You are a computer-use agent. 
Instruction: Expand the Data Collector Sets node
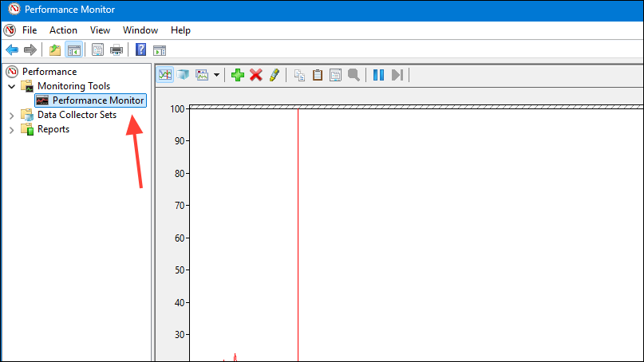(11, 116)
